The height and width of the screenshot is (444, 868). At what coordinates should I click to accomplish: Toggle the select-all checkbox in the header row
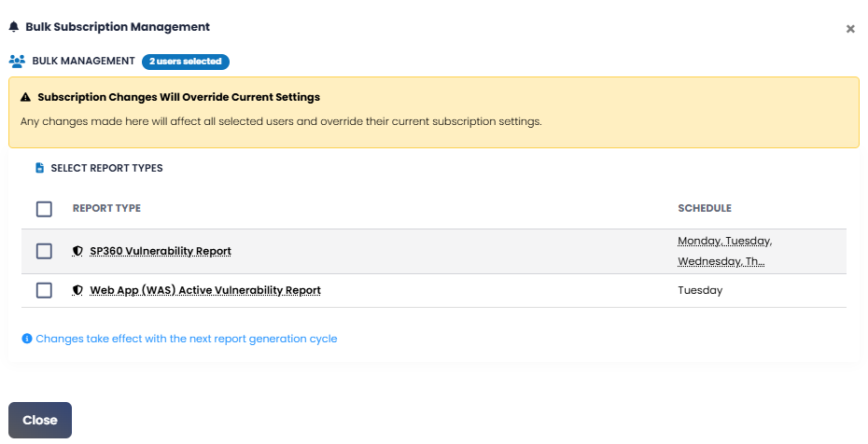tap(44, 209)
